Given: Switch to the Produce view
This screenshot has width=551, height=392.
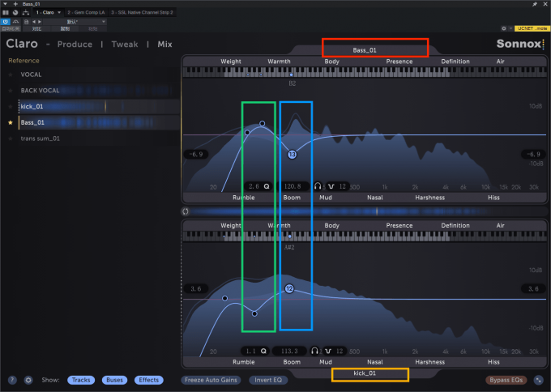Looking at the screenshot, I should tap(75, 45).
